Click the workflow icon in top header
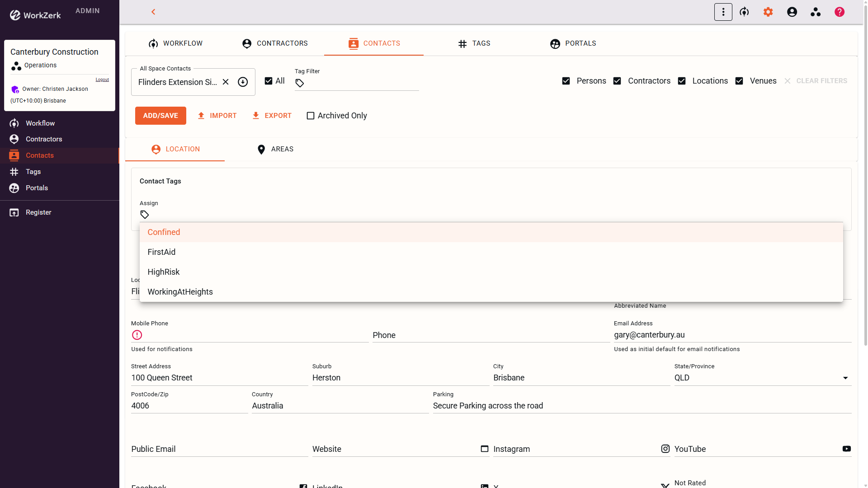This screenshot has height=488, width=868. (744, 12)
